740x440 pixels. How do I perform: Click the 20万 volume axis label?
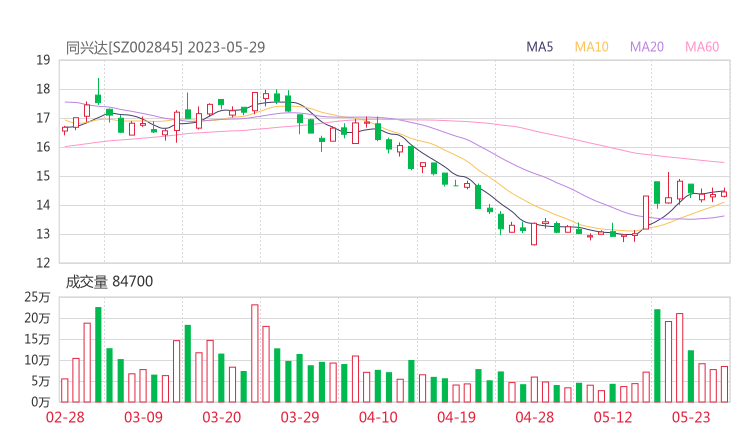click(37, 318)
